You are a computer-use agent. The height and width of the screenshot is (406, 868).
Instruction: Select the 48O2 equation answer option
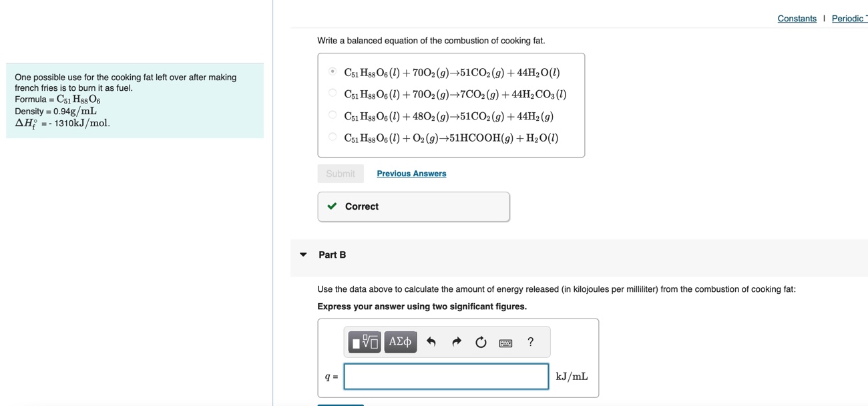(333, 116)
